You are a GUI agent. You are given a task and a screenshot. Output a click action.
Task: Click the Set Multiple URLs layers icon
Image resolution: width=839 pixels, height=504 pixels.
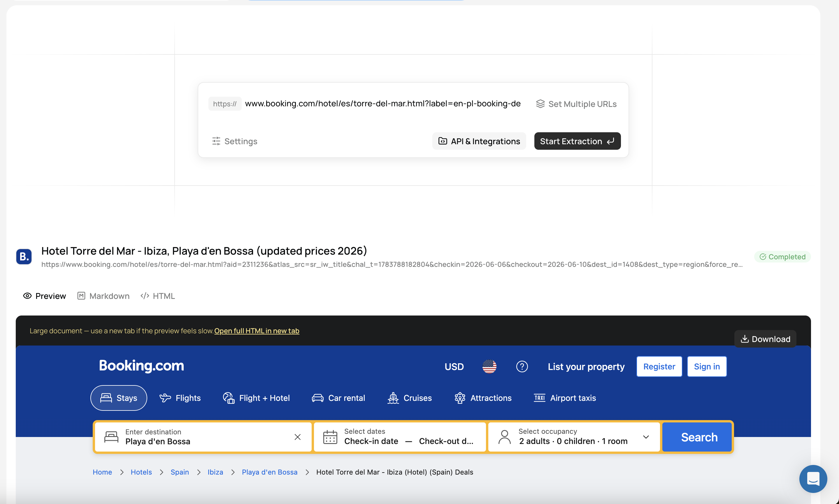click(540, 104)
